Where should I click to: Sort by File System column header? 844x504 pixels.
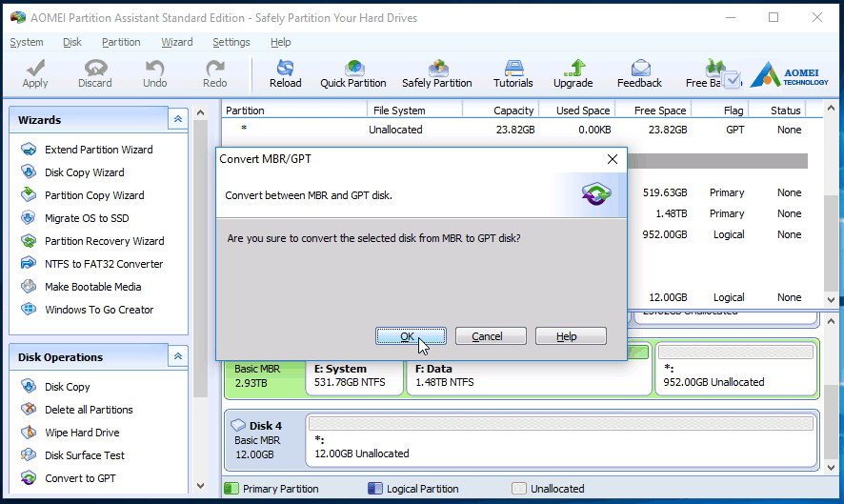414,111
